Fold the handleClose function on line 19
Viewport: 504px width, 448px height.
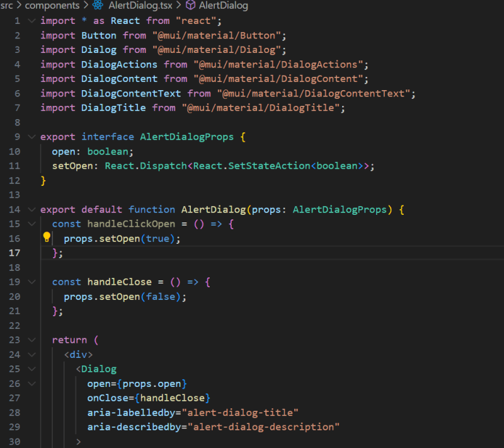pyautogui.click(x=32, y=282)
